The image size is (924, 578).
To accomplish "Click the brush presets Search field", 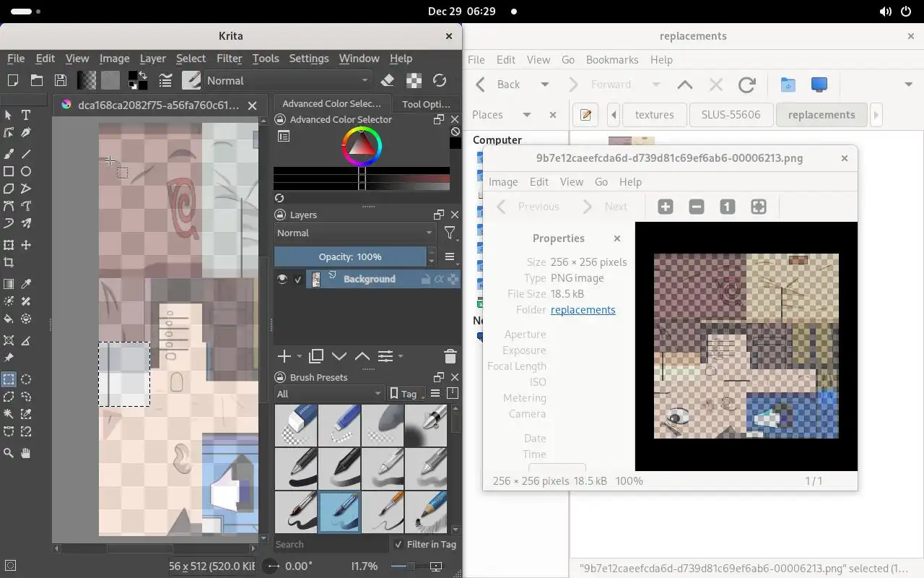I will pyautogui.click(x=330, y=545).
